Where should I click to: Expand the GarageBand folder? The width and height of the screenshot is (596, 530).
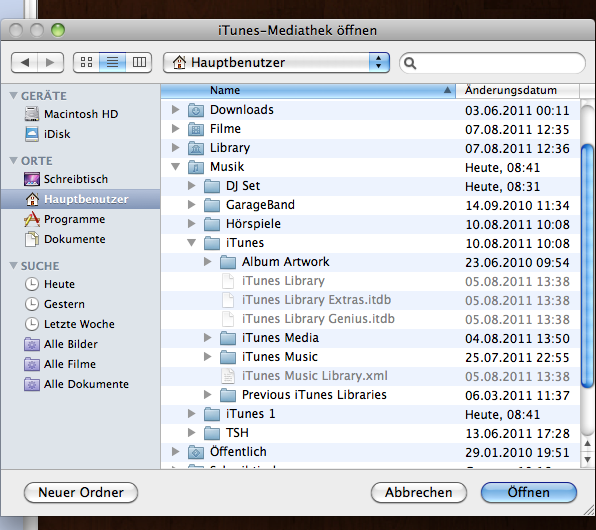click(191, 205)
